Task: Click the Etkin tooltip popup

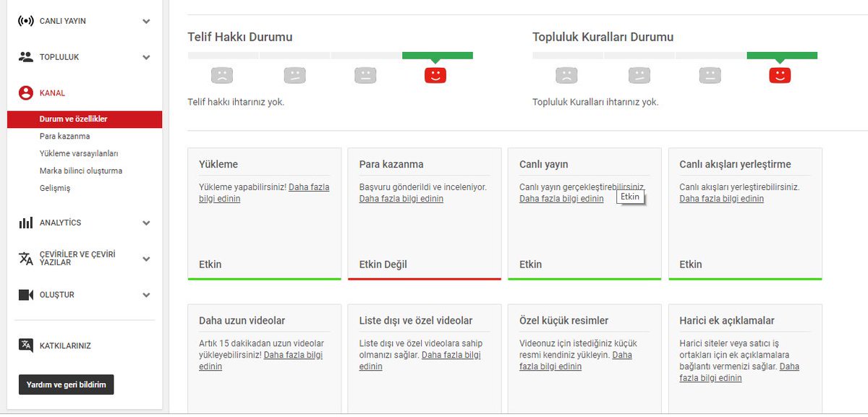Action: [x=631, y=197]
